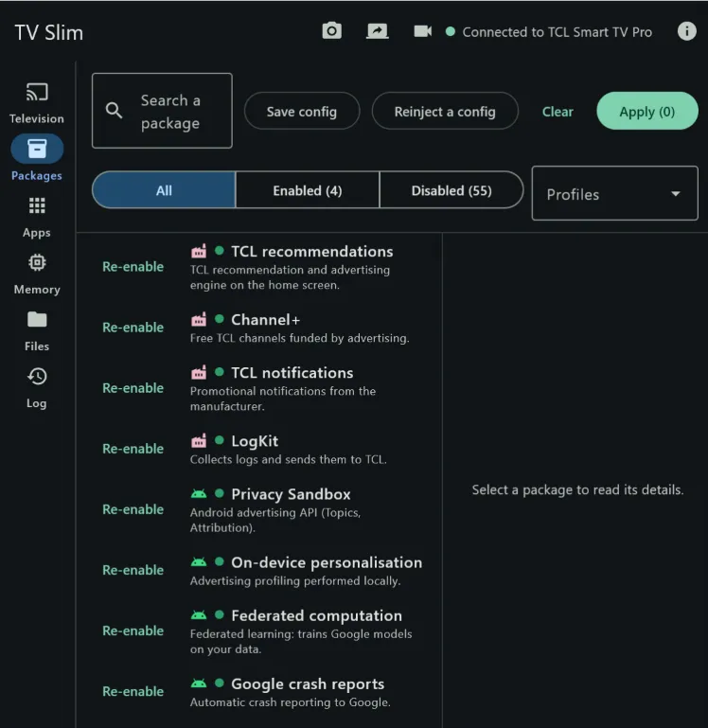Click the factory icon beside TCL recommendations
The image size is (708, 728).
click(x=199, y=251)
